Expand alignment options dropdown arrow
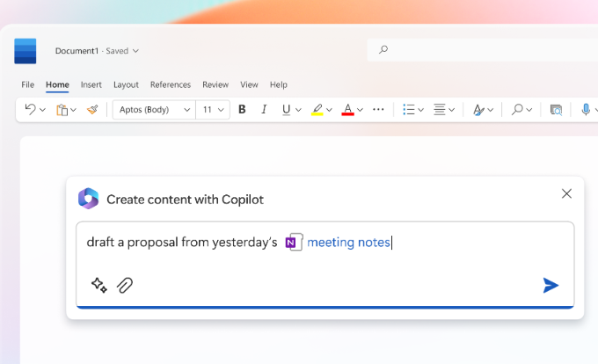598x364 pixels. coord(452,110)
